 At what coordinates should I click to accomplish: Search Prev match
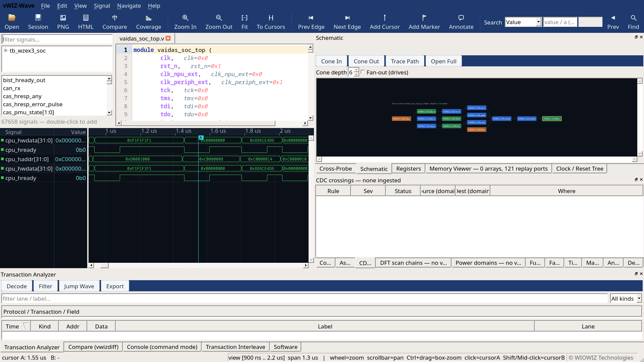[613, 22]
